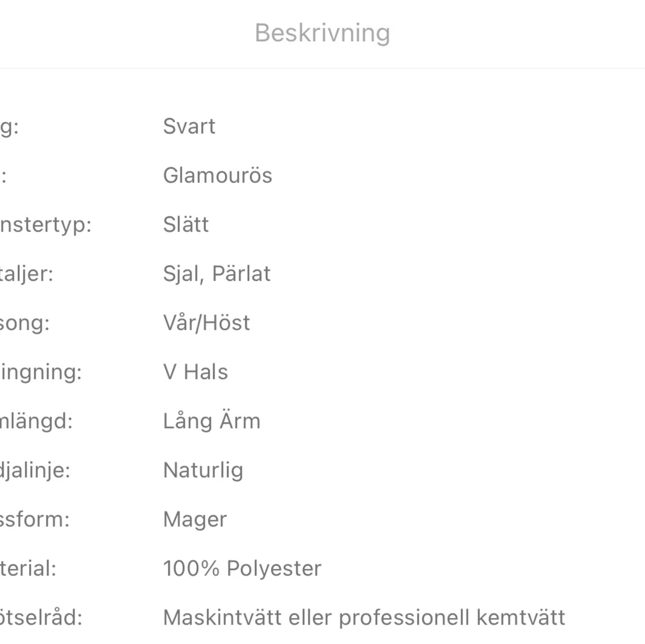Tap the Slätt pattern value

tap(186, 224)
